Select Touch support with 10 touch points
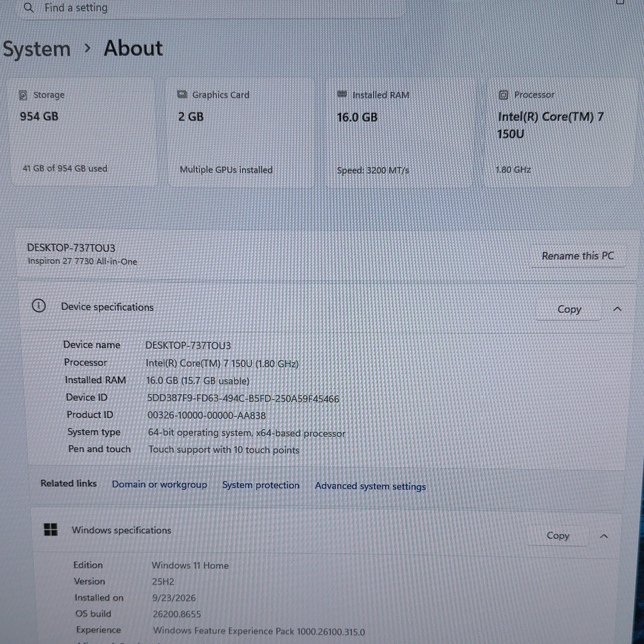This screenshot has height=644, width=644. [224, 450]
